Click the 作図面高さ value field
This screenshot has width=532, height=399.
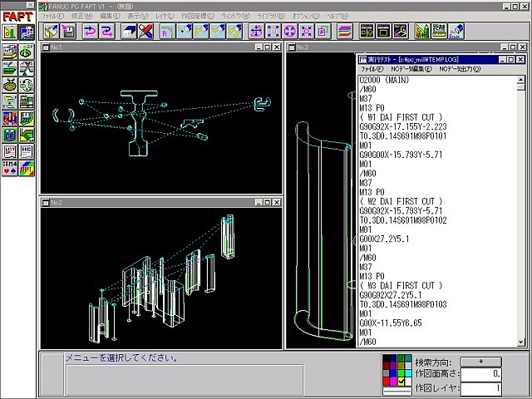(482, 374)
